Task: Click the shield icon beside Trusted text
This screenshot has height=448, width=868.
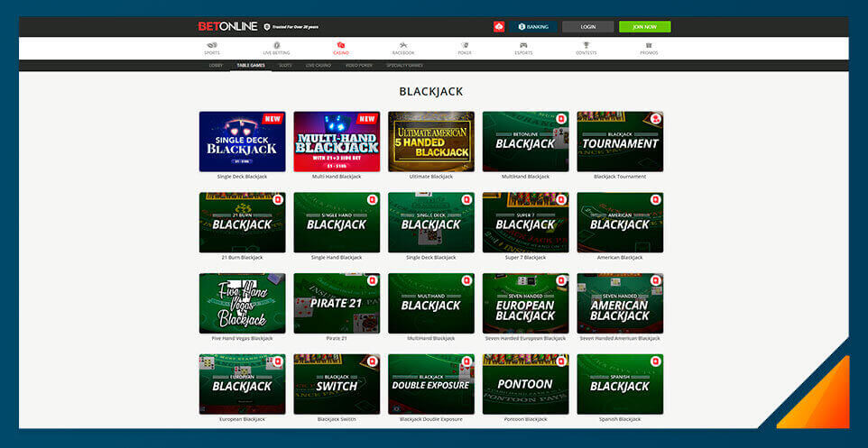Action: [267, 26]
